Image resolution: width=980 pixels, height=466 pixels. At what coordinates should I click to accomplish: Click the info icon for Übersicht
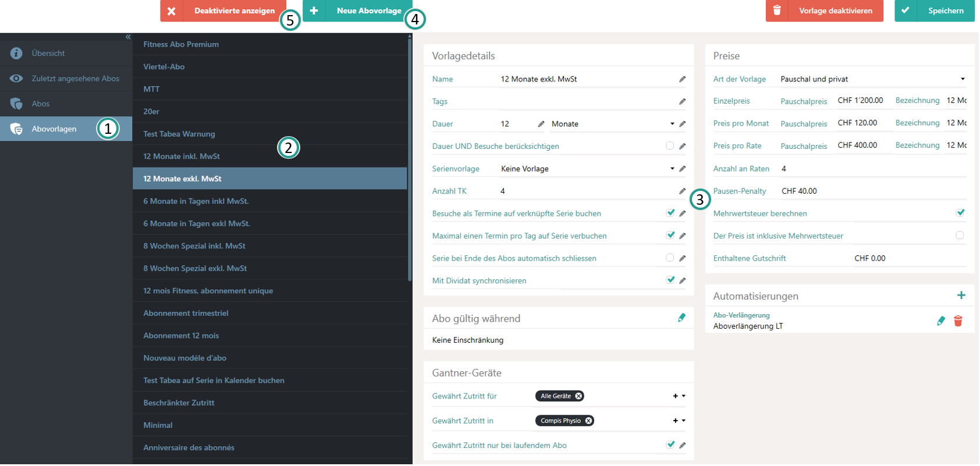point(16,53)
